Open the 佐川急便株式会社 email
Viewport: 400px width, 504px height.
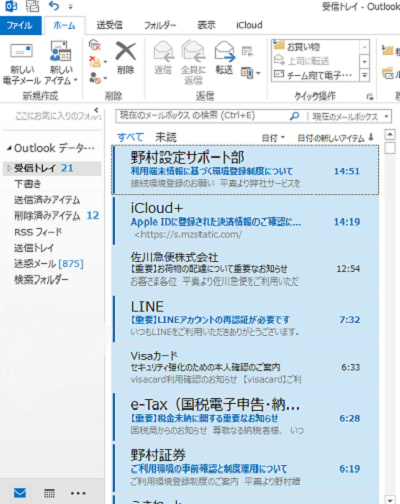click(245, 269)
